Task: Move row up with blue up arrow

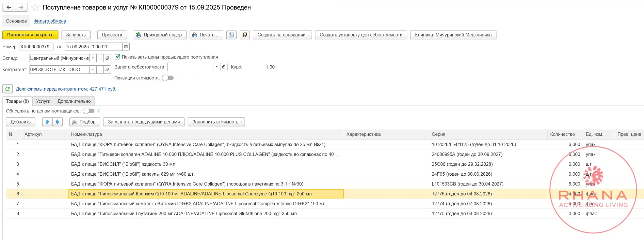Action: [x=47, y=122]
